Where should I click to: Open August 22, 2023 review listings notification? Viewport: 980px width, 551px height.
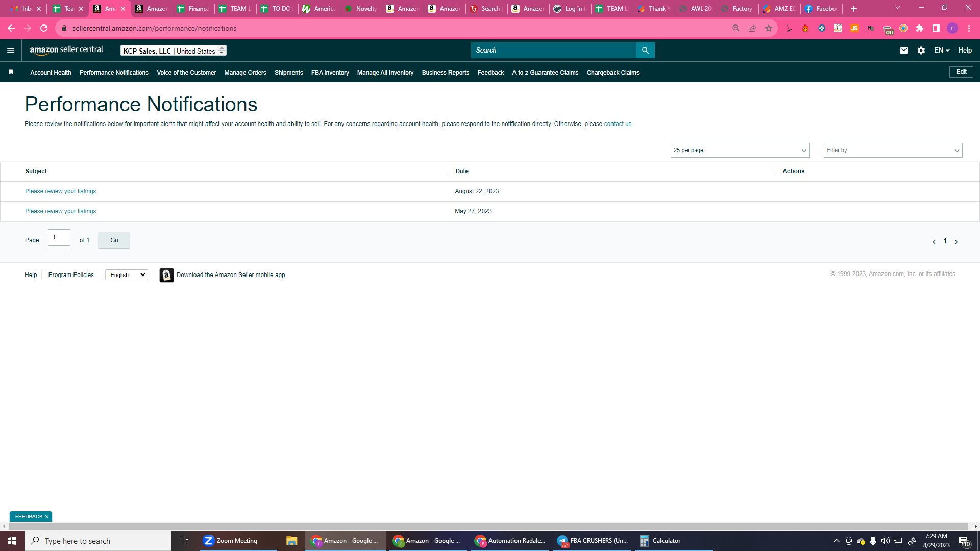pyautogui.click(x=60, y=191)
